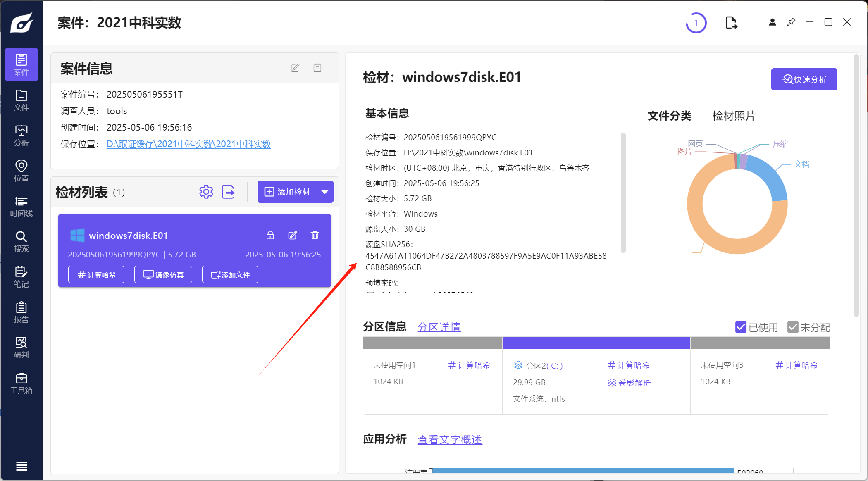Click the lock icon on windows7disk.E01 card
868x481 pixels.
click(x=270, y=235)
